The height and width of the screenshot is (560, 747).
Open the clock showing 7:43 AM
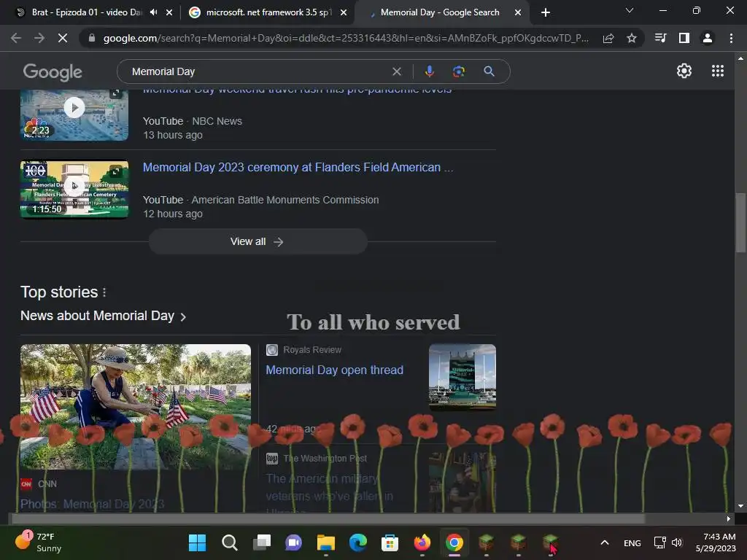coord(715,542)
